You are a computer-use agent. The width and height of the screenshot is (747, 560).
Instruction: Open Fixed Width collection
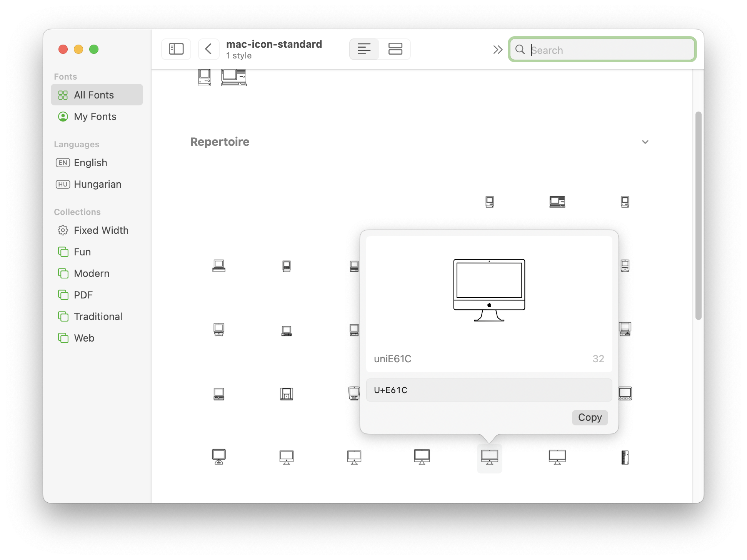(97, 230)
